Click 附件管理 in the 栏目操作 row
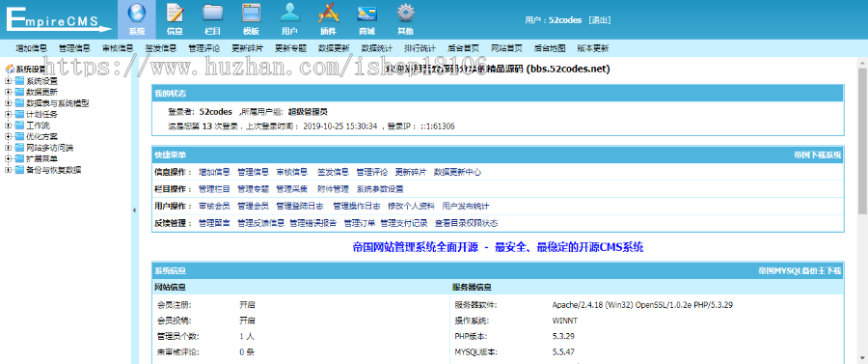The width and height of the screenshot is (868, 364). (x=333, y=189)
